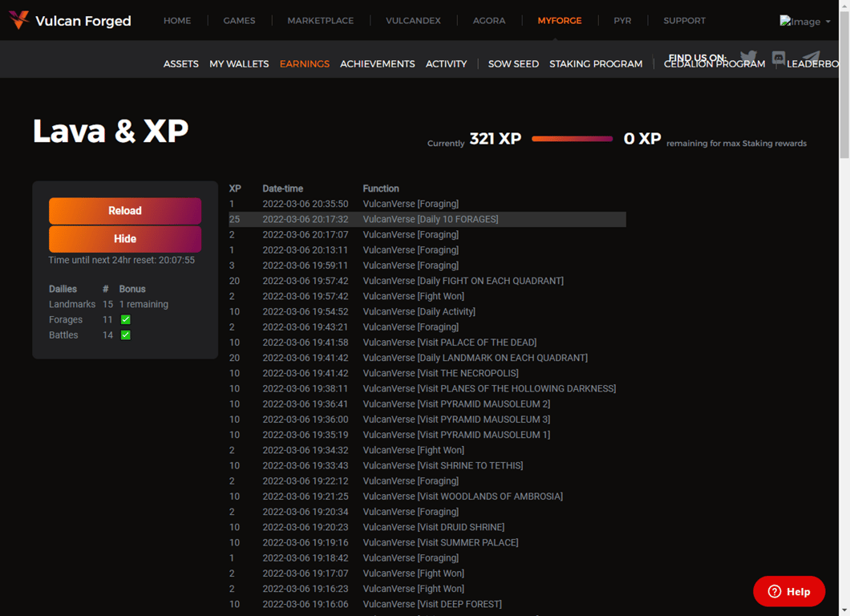The height and width of the screenshot is (616, 850).
Task: Select the Visit PALACE OF THE DEAD entry
Action: (450, 342)
